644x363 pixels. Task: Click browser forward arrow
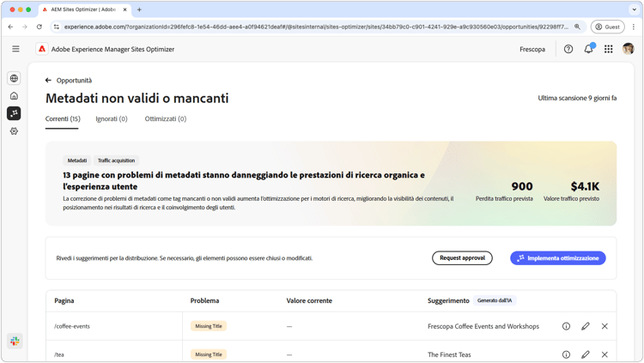25,27
